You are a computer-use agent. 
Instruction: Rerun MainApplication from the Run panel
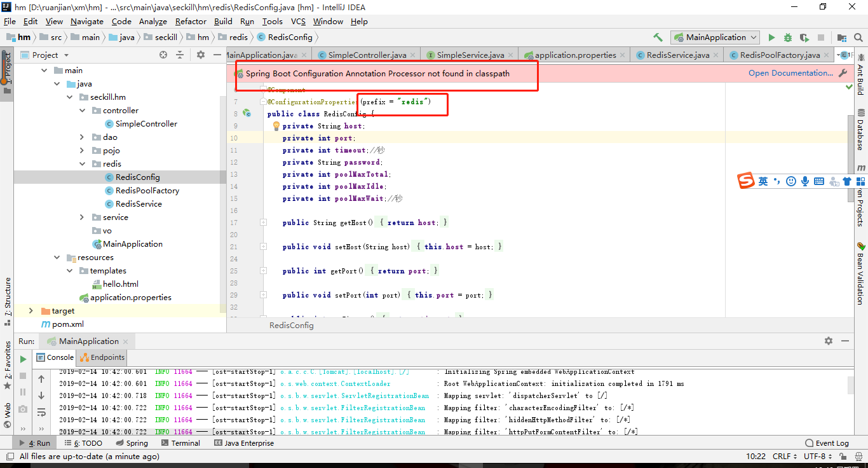pyautogui.click(x=24, y=359)
